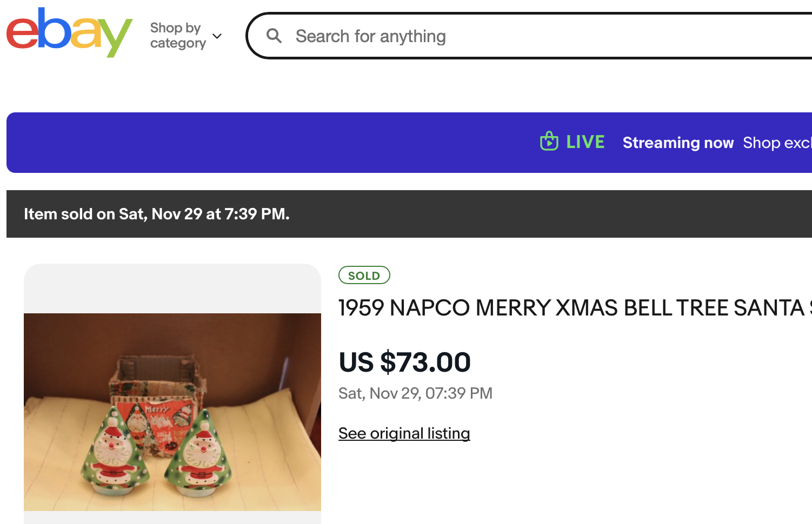Expand the Shop by category chevron arrow
Image resolution: width=812 pixels, height=524 pixels.
(x=217, y=36)
